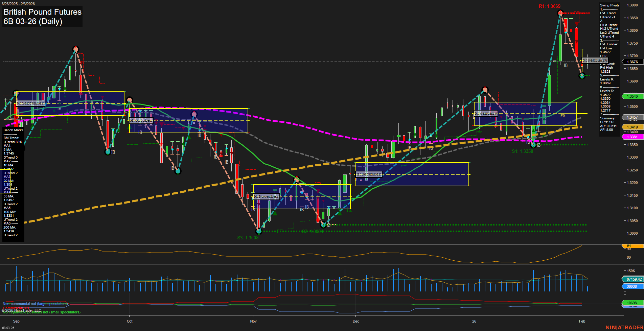Toggle the Commercial net legend entry
The height and width of the screenshot is (331, 644).
tap(16, 308)
